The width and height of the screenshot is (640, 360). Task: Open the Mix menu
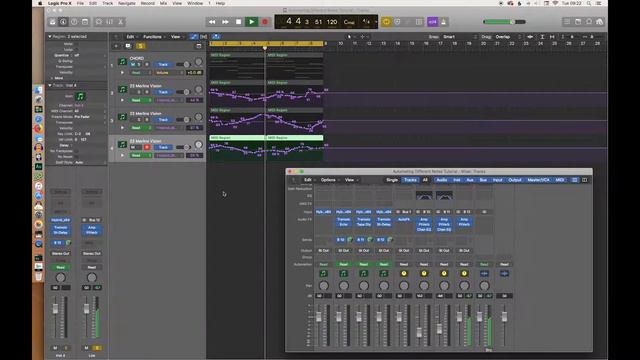163,3
